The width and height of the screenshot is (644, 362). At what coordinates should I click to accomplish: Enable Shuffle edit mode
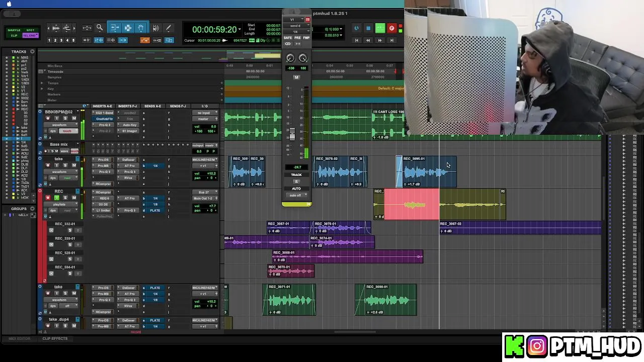14,30
